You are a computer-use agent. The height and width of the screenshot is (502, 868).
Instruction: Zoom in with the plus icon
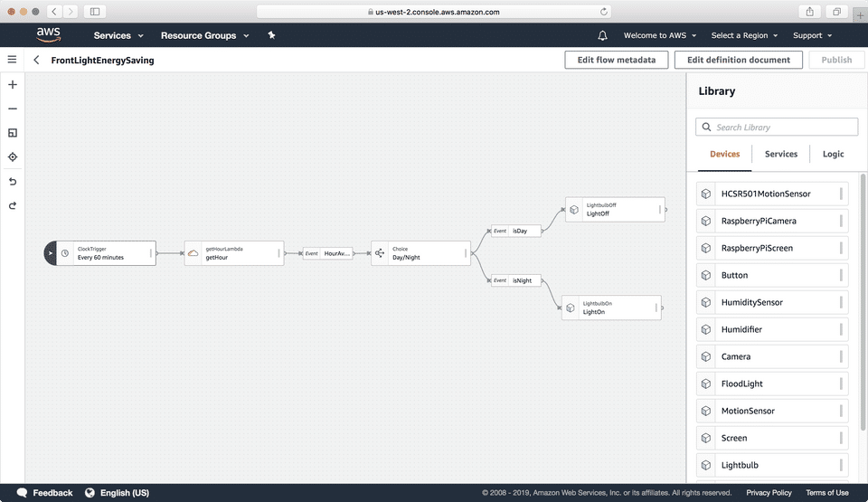coord(13,84)
